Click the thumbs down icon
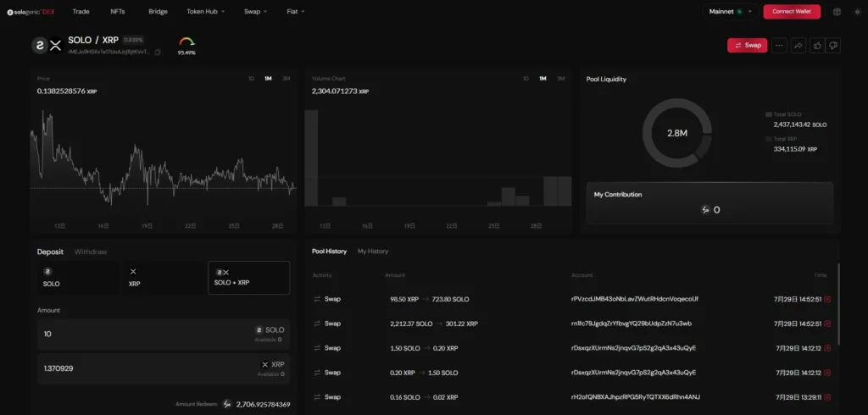868x415 pixels. (x=832, y=46)
